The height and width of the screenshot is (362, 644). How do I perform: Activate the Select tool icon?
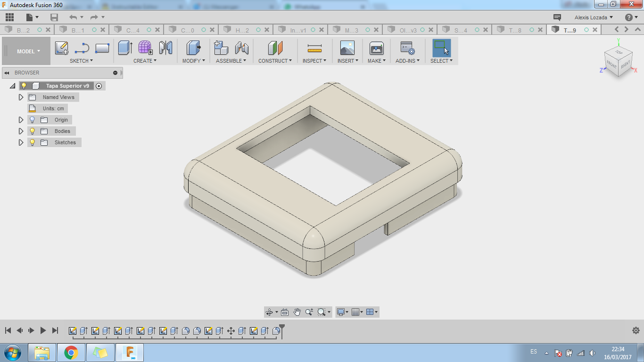(x=441, y=48)
